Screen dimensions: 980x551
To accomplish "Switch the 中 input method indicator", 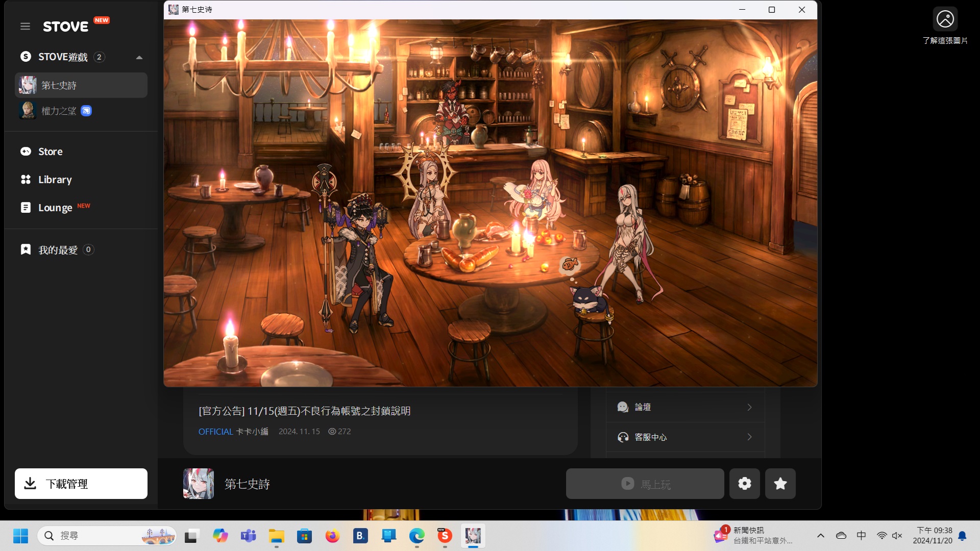I will (862, 536).
